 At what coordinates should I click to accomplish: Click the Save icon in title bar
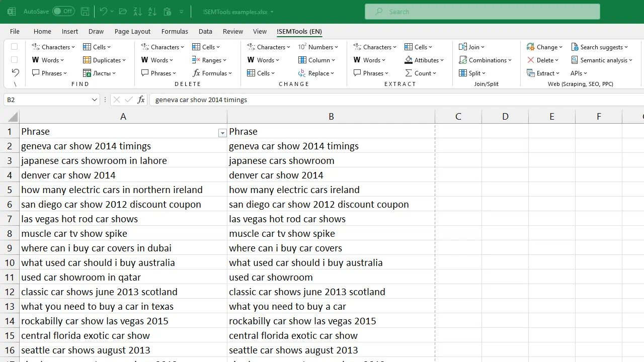tap(85, 11)
